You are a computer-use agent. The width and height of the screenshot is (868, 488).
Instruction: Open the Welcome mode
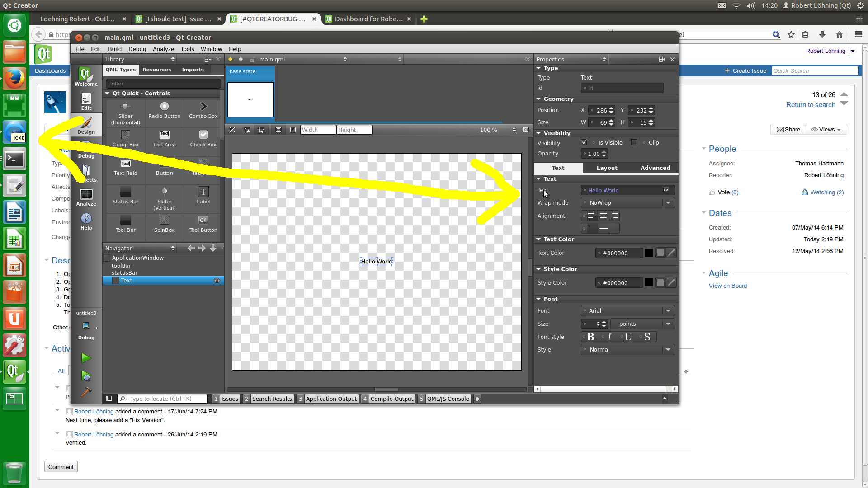[x=86, y=76]
